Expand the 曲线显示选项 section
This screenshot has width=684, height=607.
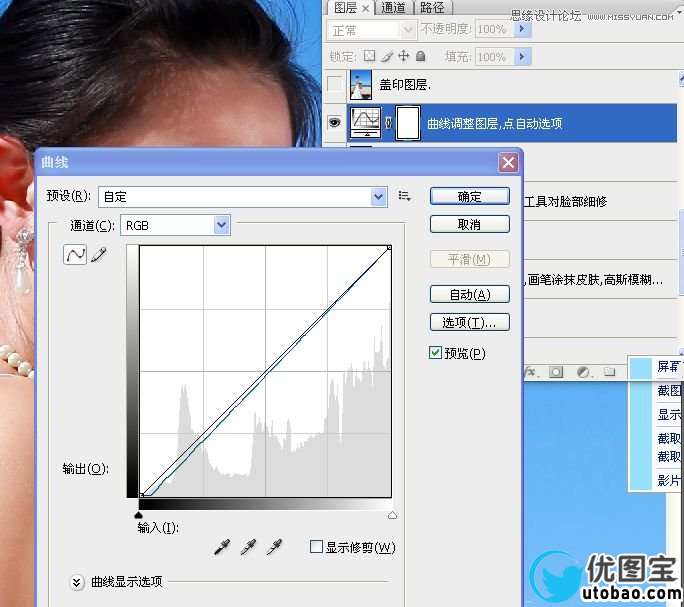(x=76, y=582)
